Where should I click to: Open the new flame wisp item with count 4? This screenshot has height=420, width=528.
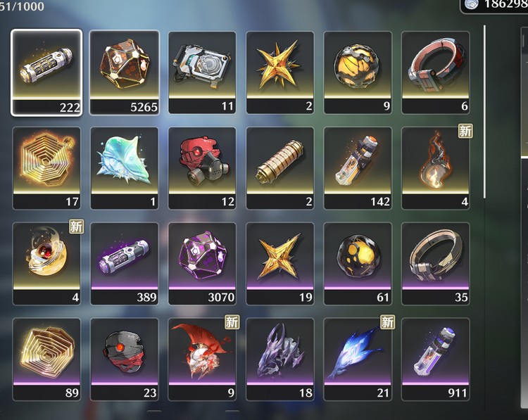(x=435, y=168)
